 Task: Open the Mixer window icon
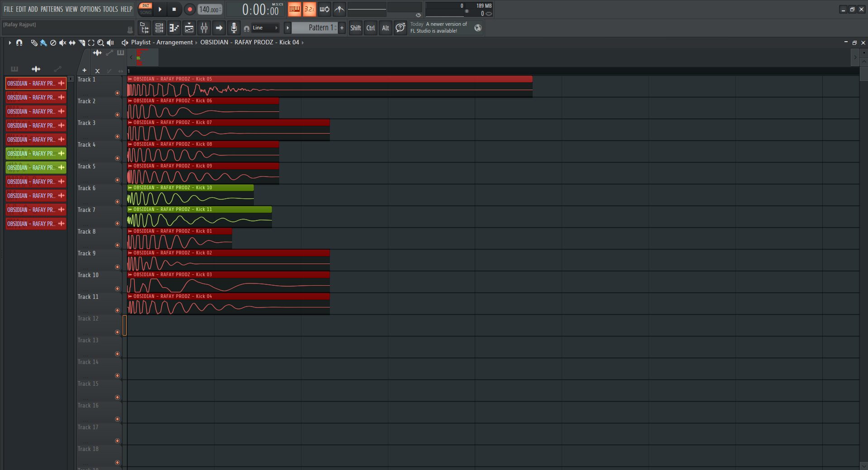[204, 28]
